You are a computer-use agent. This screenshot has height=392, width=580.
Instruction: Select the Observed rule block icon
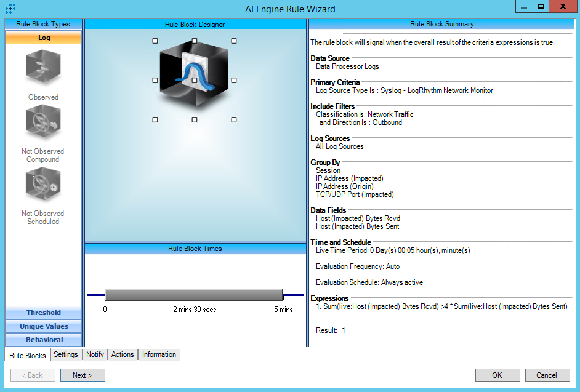coord(43,67)
